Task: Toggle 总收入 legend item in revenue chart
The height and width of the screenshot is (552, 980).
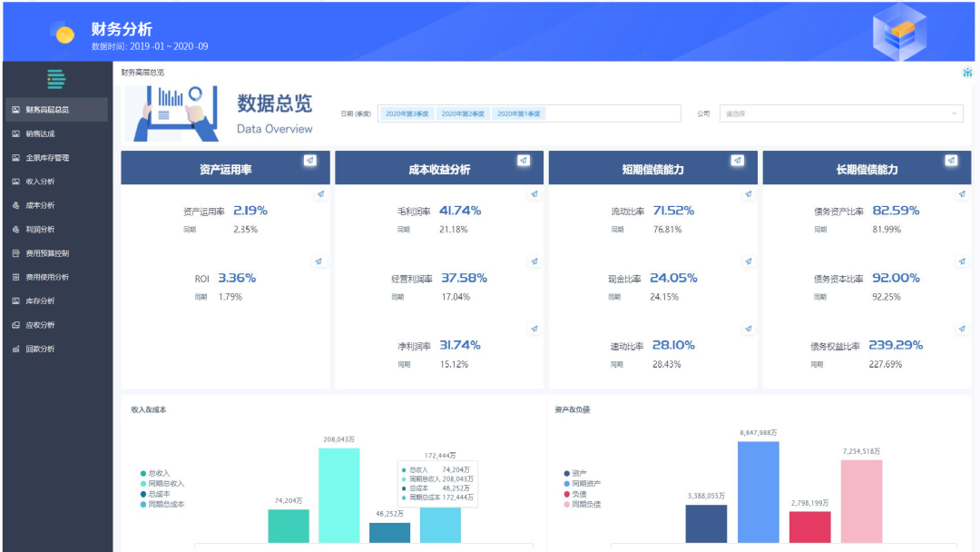Action: pos(155,473)
